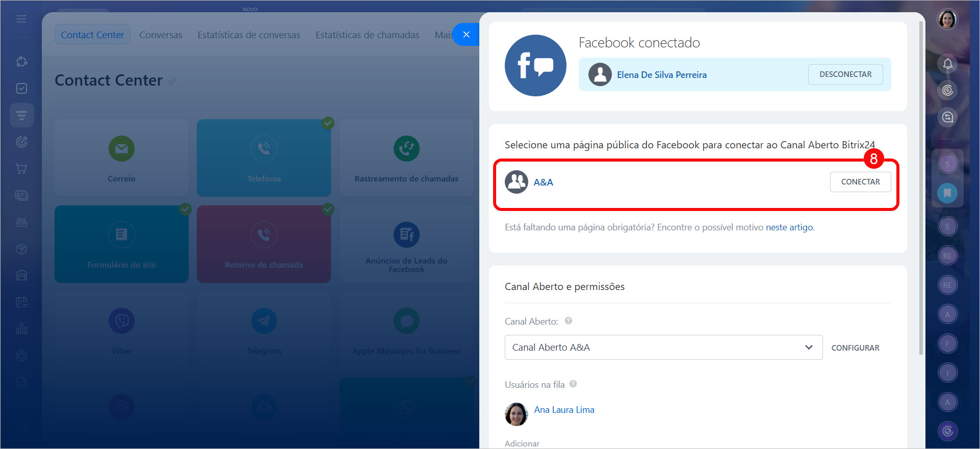Click the help icon next to Canal Aberto

pos(569,321)
